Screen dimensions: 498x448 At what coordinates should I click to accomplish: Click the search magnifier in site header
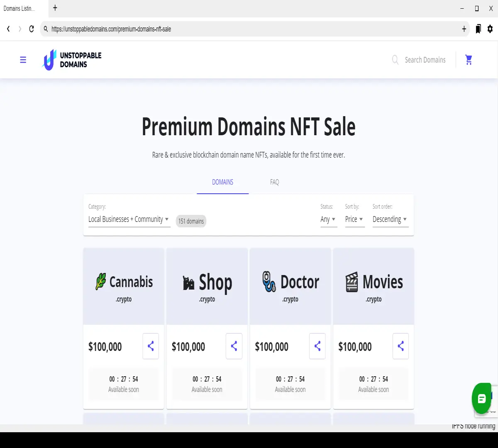click(395, 60)
